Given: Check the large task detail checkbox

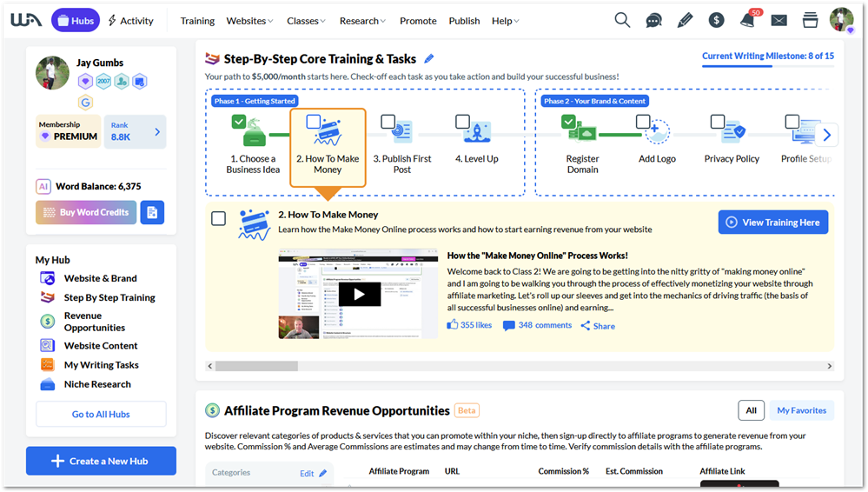Looking at the screenshot, I should [219, 218].
